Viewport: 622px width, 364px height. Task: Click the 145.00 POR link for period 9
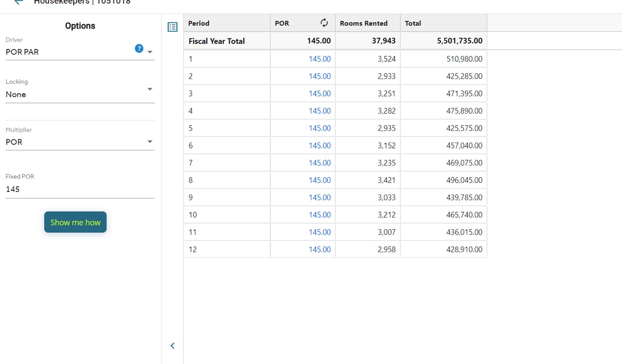point(320,197)
